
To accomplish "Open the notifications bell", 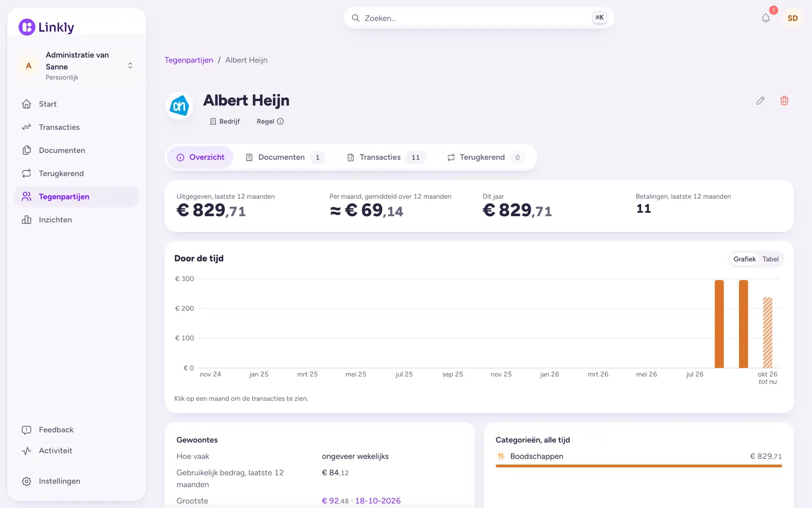I will pyautogui.click(x=766, y=18).
